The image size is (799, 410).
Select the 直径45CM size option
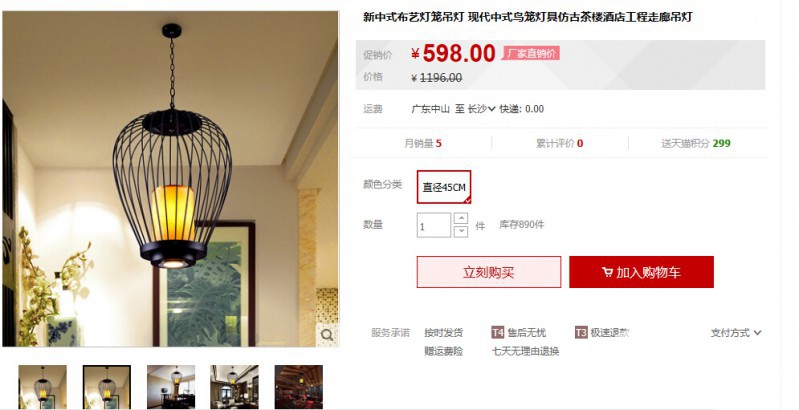pyautogui.click(x=444, y=187)
